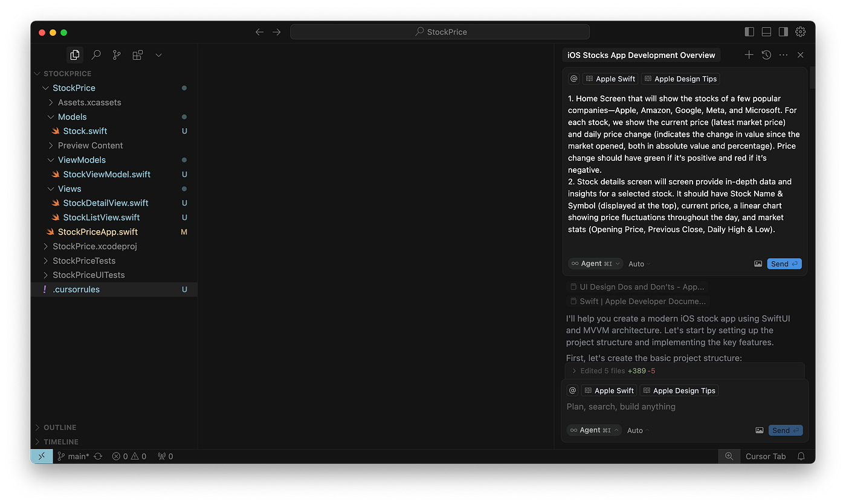Click Apple Swift chip in upper message
The image size is (846, 504).
coord(610,79)
